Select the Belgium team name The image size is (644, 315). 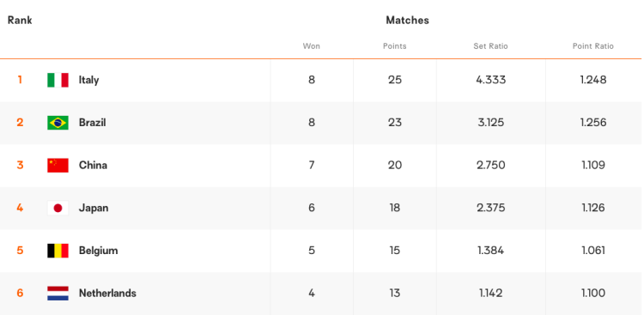click(98, 251)
